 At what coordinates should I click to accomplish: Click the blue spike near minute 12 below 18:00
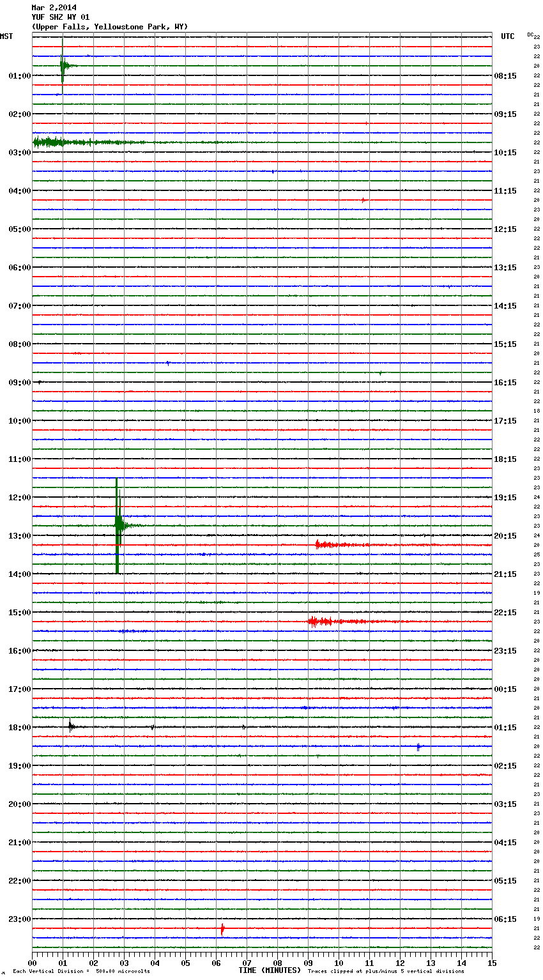click(x=418, y=746)
